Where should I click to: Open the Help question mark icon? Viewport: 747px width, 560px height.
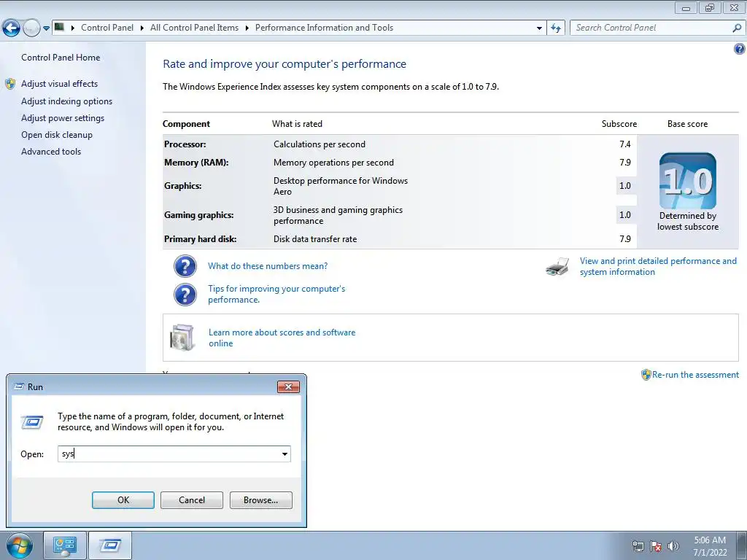click(x=740, y=49)
